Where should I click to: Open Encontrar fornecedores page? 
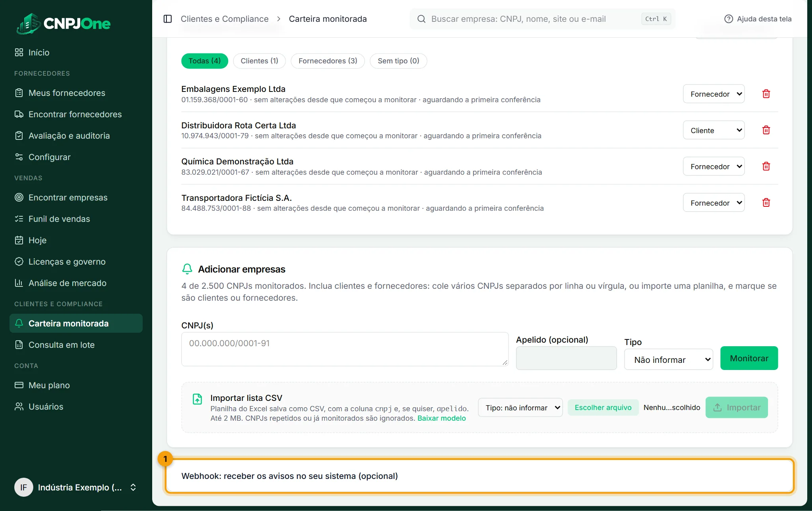click(x=76, y=114)
